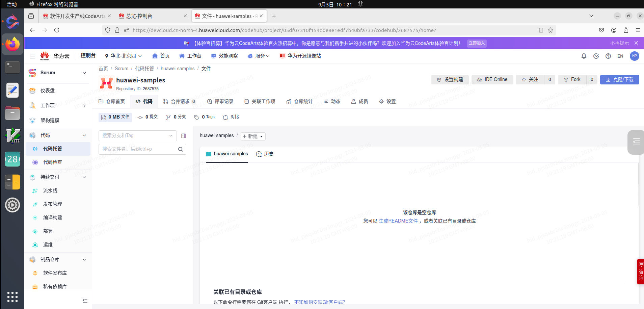This screenshot has width=644, height=309.
Task: Click the 立即加入 banner button
Action: point(477,43)
